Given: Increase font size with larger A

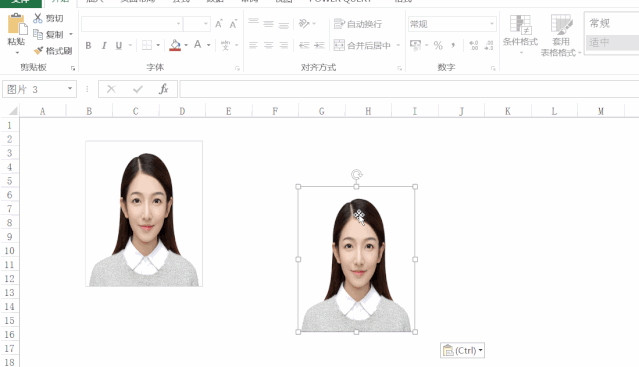Looking at the screenshot, I should click(219, 24).
